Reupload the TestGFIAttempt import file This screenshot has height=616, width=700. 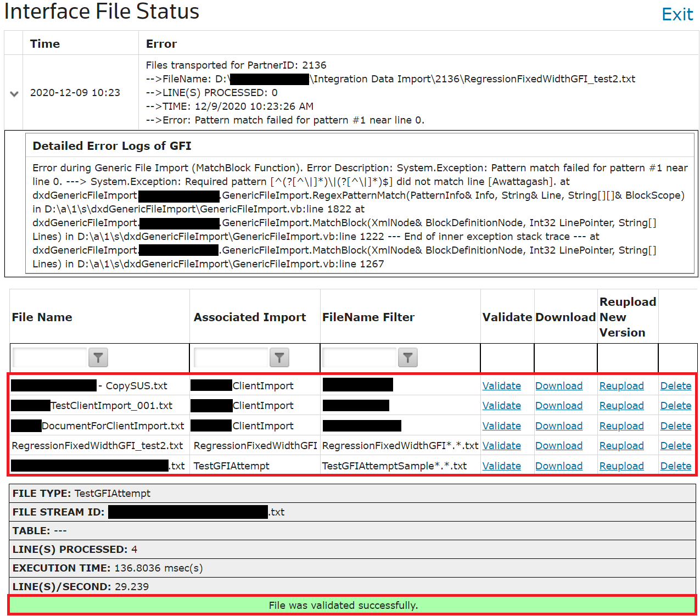tap(621, 466)
